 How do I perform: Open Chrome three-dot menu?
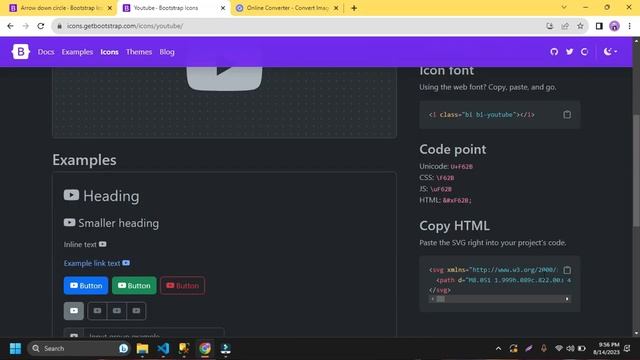(629, 26)
